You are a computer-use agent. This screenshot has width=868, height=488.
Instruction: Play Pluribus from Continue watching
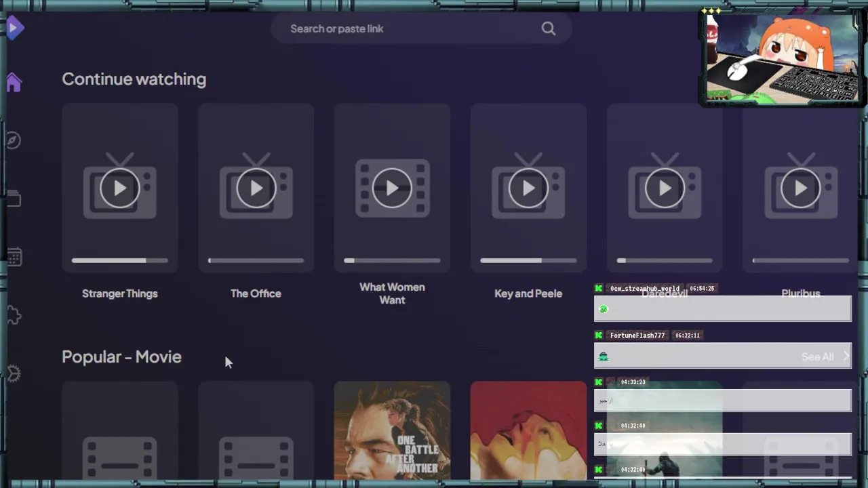point(801,188)
